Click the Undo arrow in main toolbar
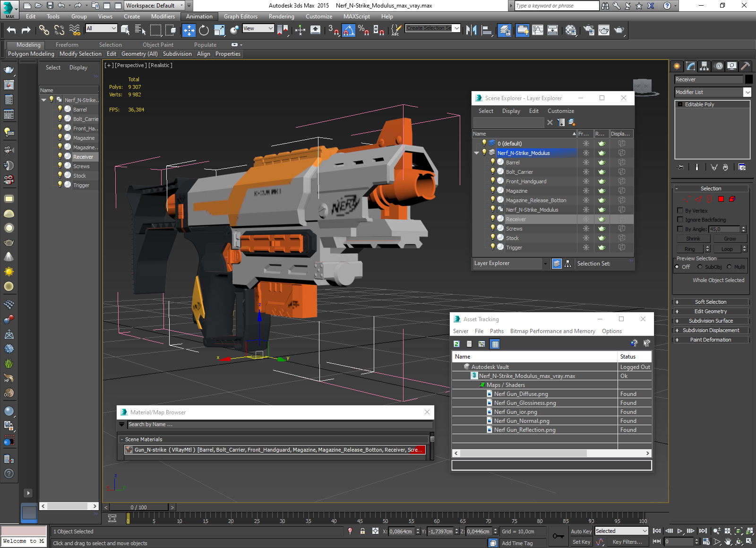The image size is (756, 548). tap(11, 30)
